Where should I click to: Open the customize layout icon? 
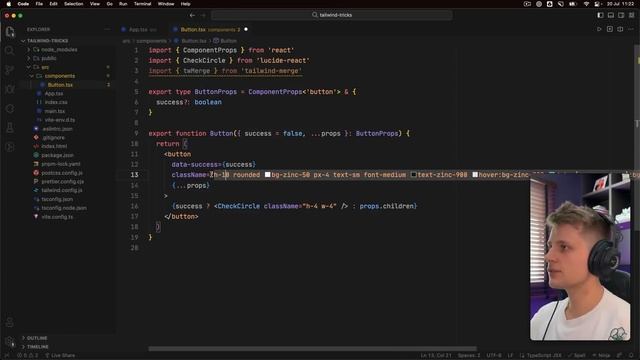[x=632, y=15]
